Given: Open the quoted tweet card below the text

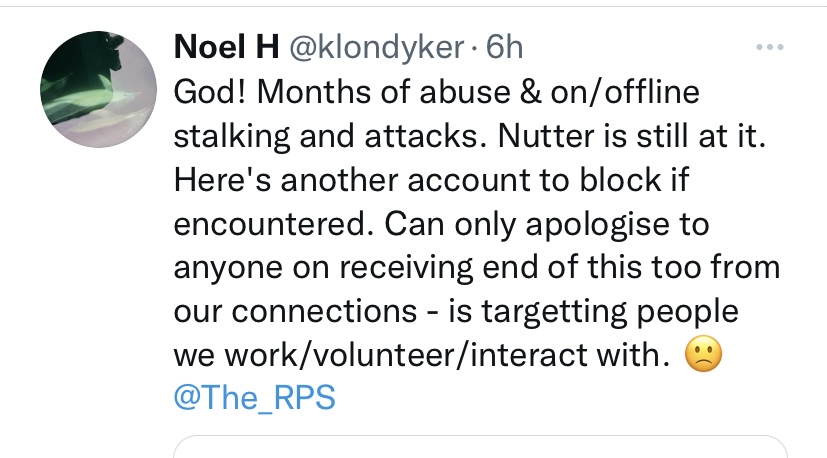Looking at the screenshot, I should [x=480, y=446].
